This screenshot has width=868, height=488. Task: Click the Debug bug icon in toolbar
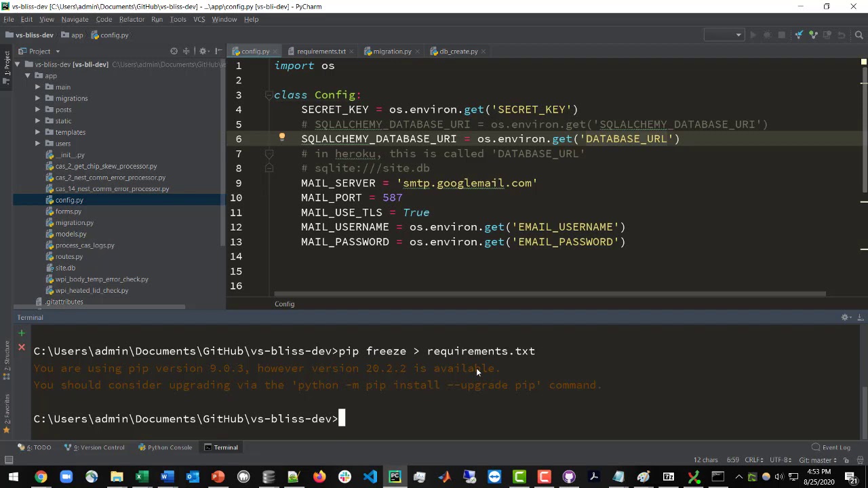tap(767, 35)
